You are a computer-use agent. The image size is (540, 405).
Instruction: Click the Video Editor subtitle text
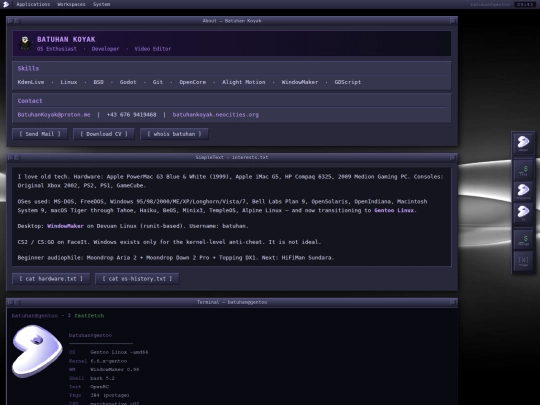point(153,49)
